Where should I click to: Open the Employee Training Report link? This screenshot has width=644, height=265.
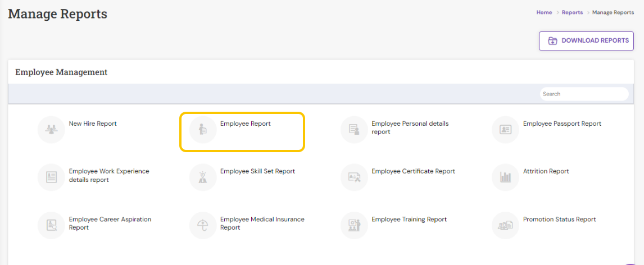(x=409, y=220)
